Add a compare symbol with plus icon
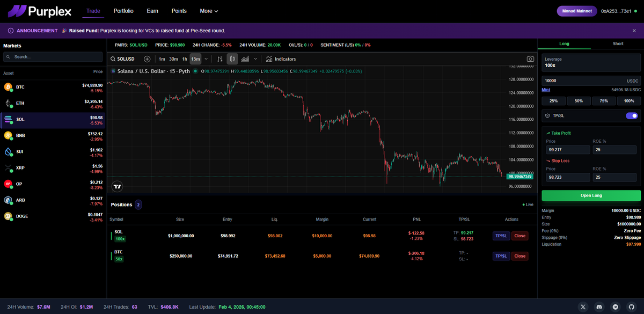Image resolution: width=644 pixels, height=314 pixels. coord(147,59)
